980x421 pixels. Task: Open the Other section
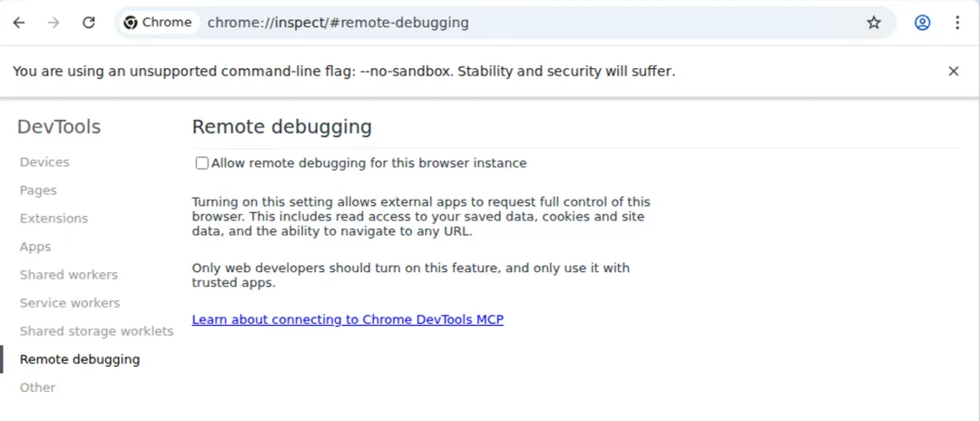[38, 387]
